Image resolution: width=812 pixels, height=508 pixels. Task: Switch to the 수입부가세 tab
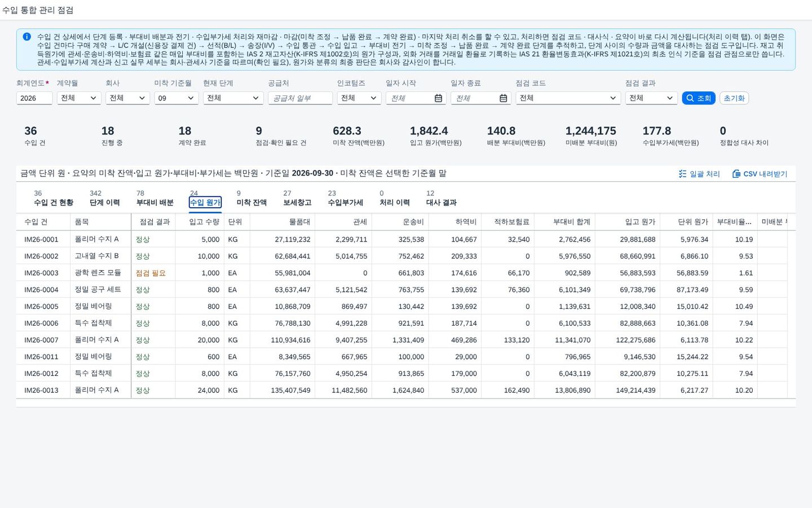coord(346,198)
